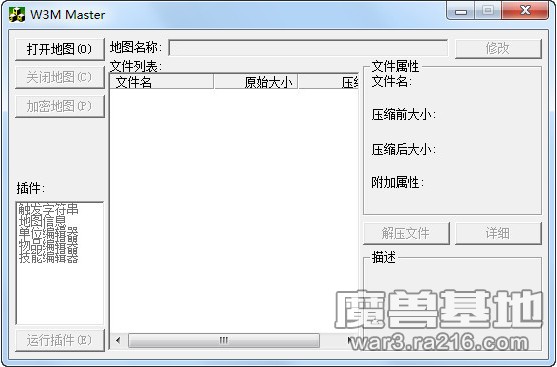
Task: Select 触发字符串 plugin in list
Action: coord(48,209)
